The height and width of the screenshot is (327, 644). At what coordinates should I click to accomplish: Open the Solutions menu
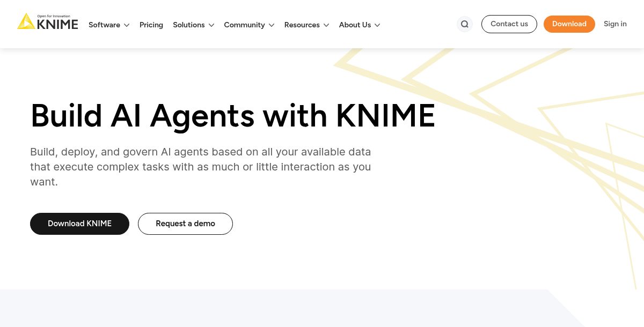[189, 25]
